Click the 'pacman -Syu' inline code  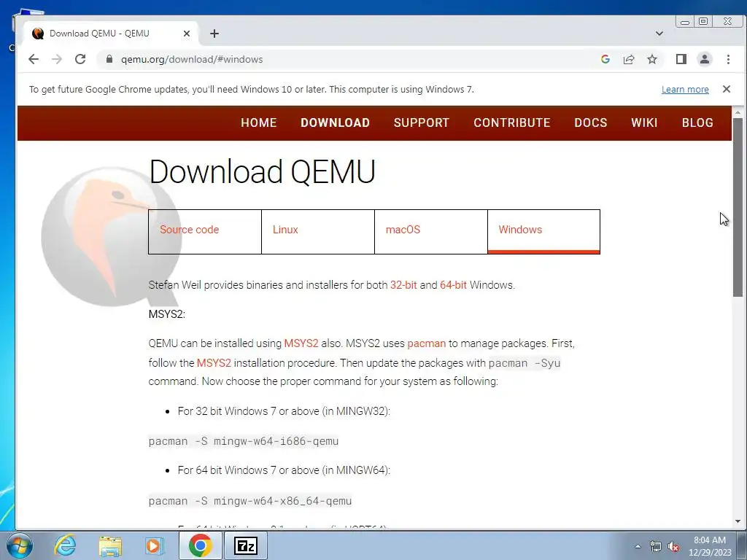tap(525, 363)
